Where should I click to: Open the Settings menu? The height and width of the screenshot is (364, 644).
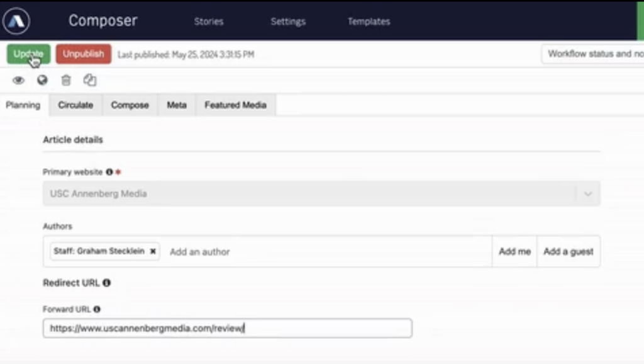[288, 21]
